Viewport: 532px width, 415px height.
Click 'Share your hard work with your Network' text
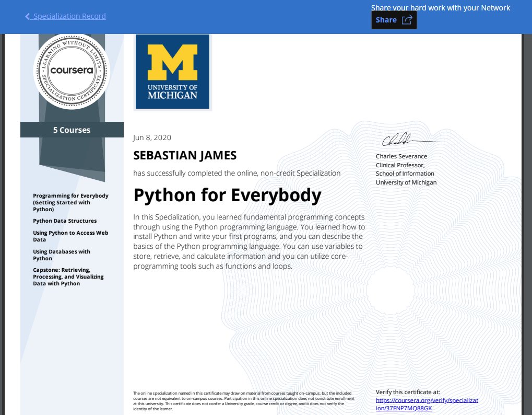coord(441,7)
